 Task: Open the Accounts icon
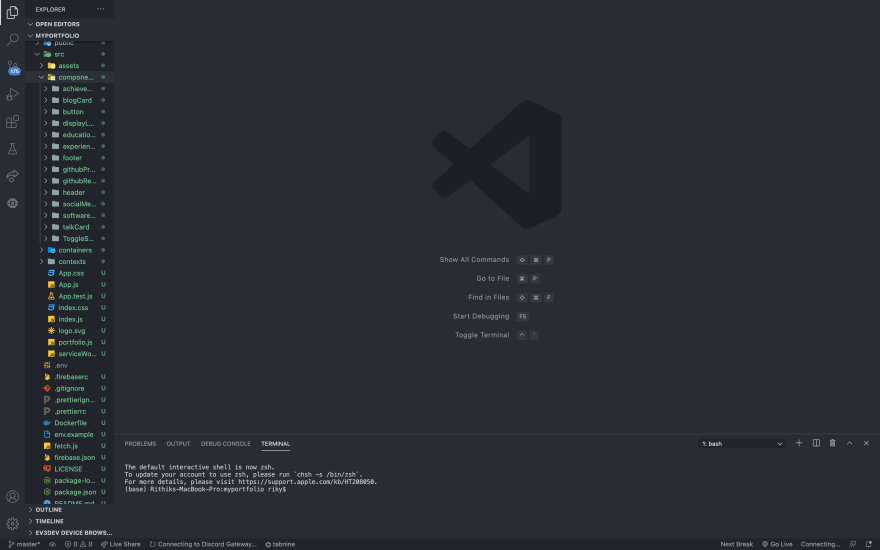pos(12,497)
